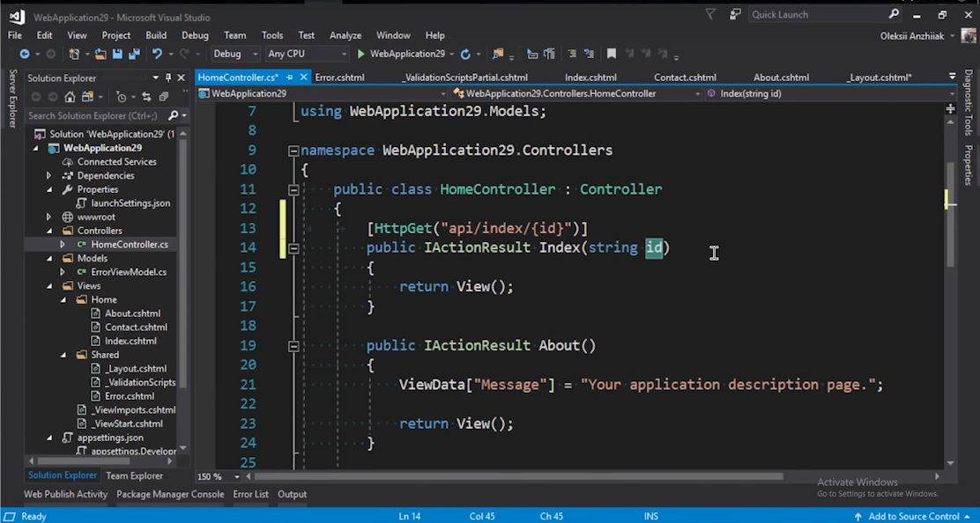Image resolution: width=980 pixels, height=523 pixels.
Task: Click user account avatar picture
Action: 969,35
